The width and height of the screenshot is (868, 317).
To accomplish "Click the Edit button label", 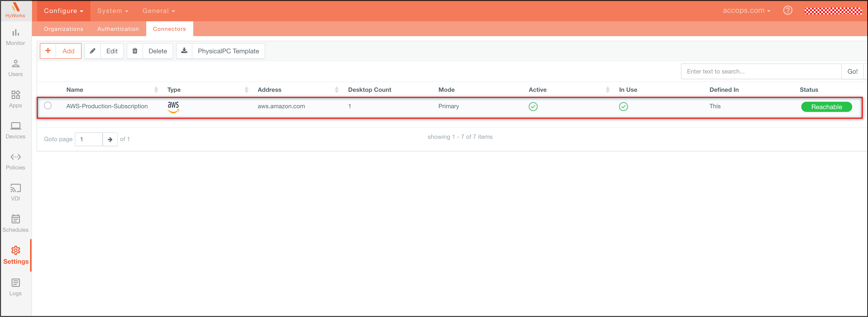I will 112,51.
